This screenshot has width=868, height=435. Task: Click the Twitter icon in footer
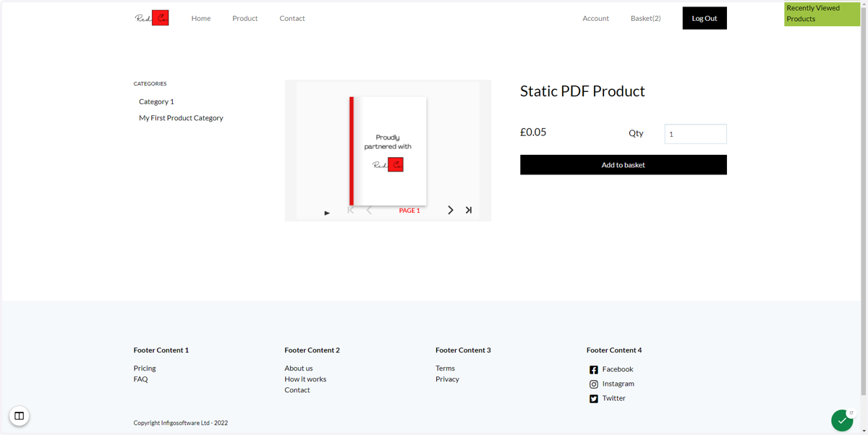pos(594,399)
